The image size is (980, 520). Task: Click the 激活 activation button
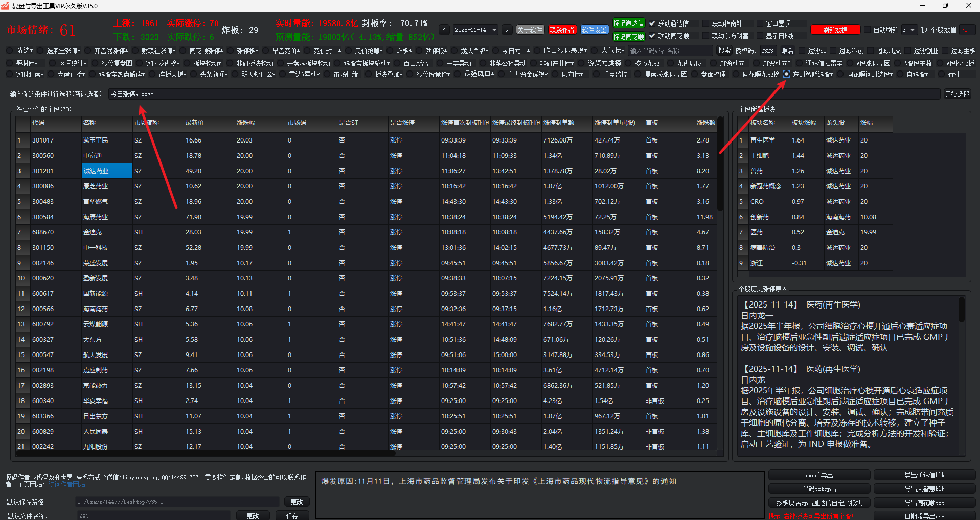(787, 51)
